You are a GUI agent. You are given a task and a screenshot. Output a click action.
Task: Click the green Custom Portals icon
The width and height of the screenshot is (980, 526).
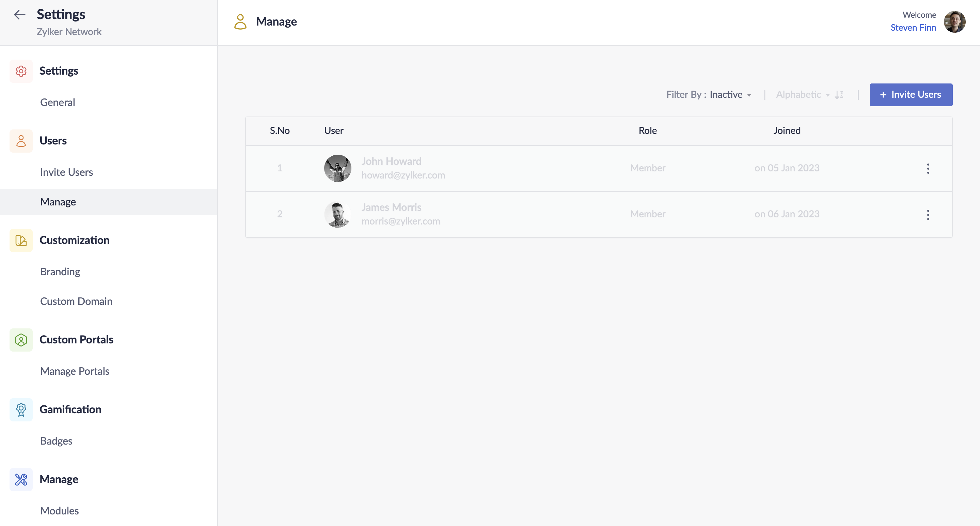21,340
